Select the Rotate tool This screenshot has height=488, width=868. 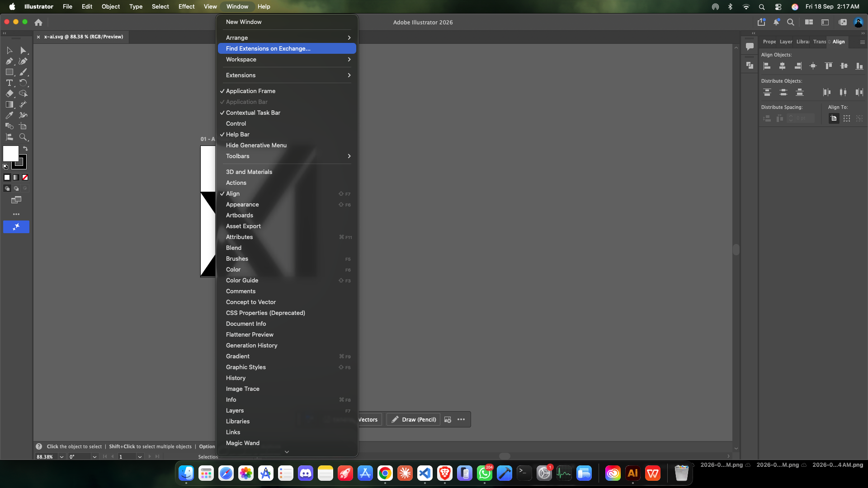tap(23, 83)
